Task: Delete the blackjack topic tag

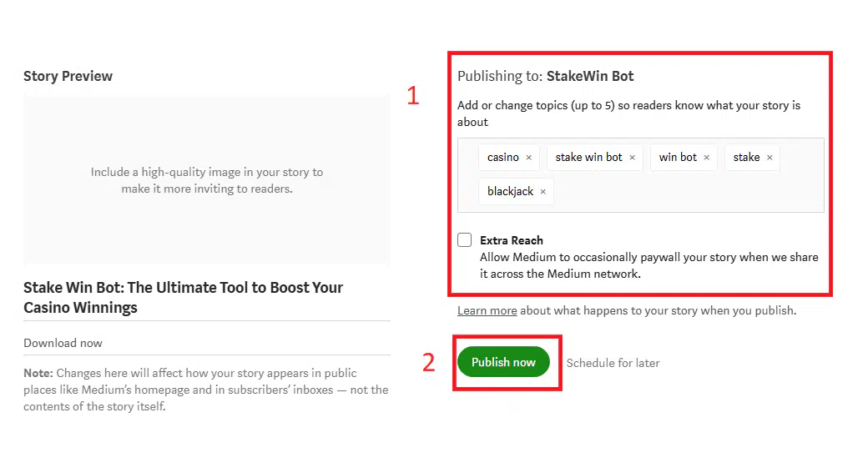Action: click(x=543, y=192)
